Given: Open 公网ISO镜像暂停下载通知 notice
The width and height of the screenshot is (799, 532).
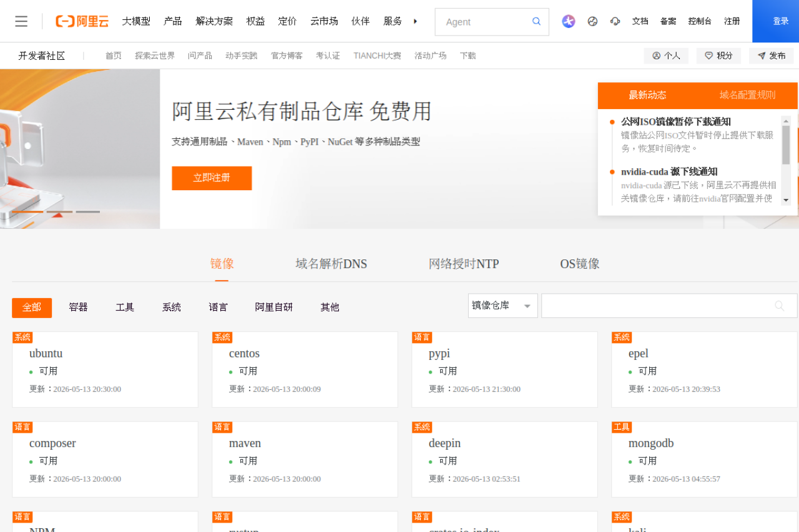Looking at the screenshot, I should click(x=676, y=122).
